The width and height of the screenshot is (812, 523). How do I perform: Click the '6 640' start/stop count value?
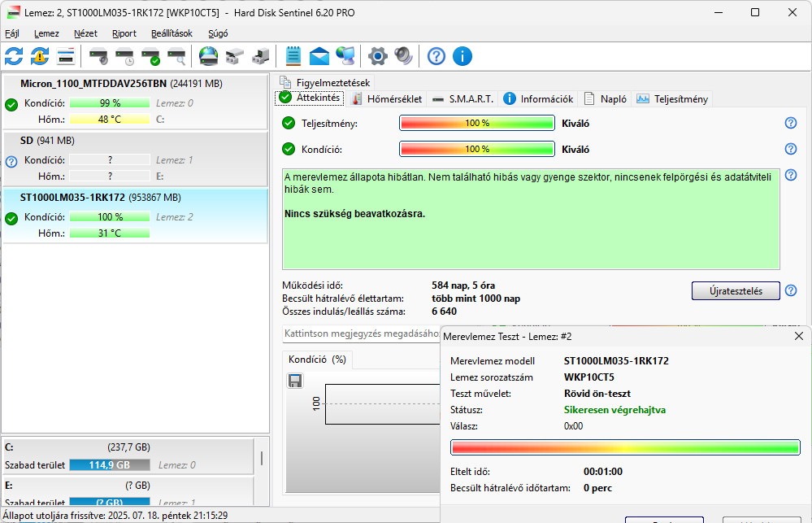[445, 312]
